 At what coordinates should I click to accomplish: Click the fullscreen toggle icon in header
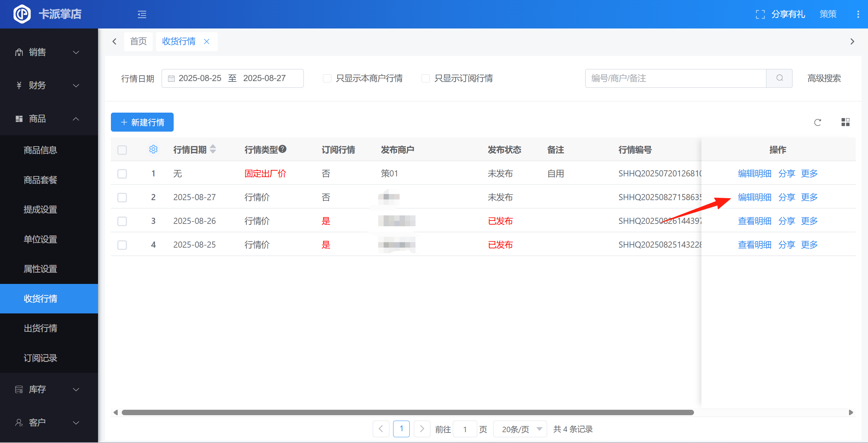(x=760, y=14)
